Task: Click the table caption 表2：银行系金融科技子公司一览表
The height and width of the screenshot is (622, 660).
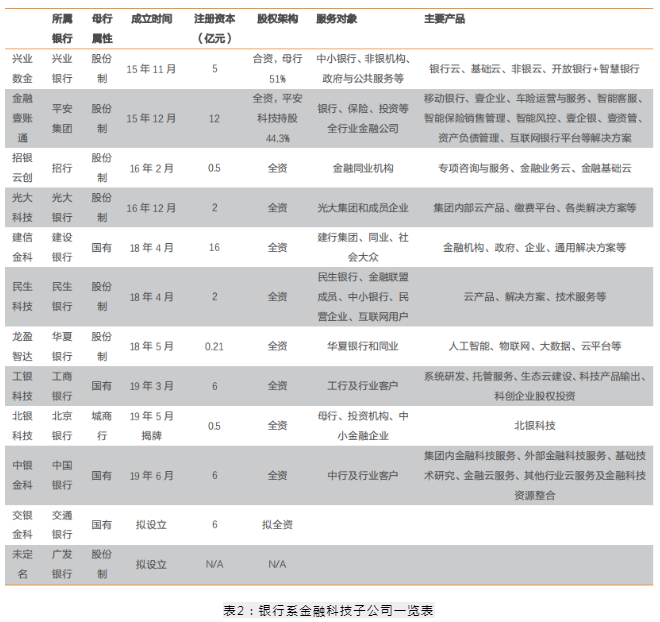Action: tap(328, 610)
